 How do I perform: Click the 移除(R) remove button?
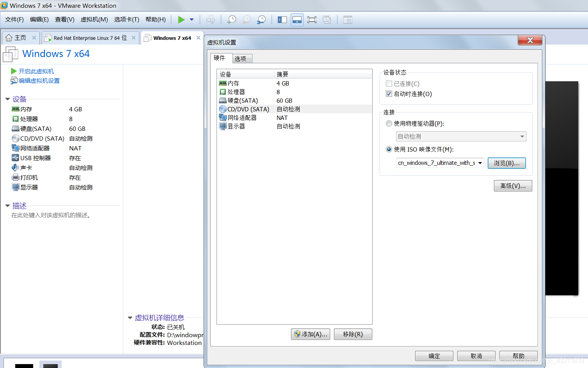pyautogui.click(x=353, y=334)
